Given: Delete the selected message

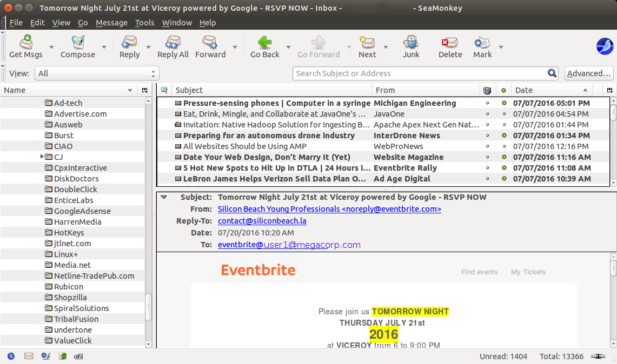Looking at the screenshot, I should pos(450,46).
